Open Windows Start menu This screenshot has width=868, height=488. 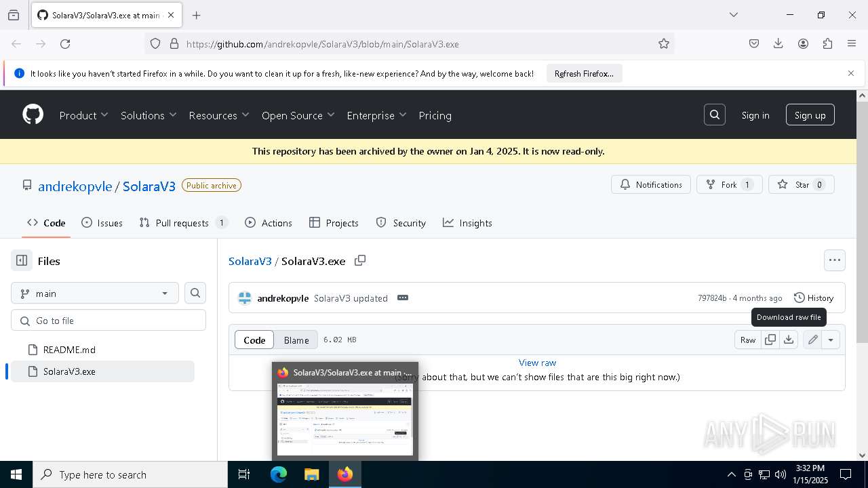tap(16, 474)
